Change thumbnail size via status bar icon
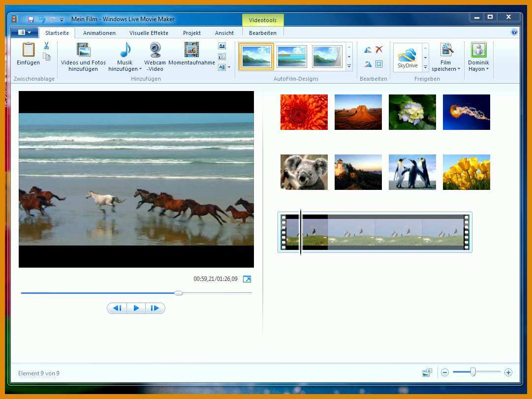This screenshot has height=399, width=532. click(x=427, y=373)
